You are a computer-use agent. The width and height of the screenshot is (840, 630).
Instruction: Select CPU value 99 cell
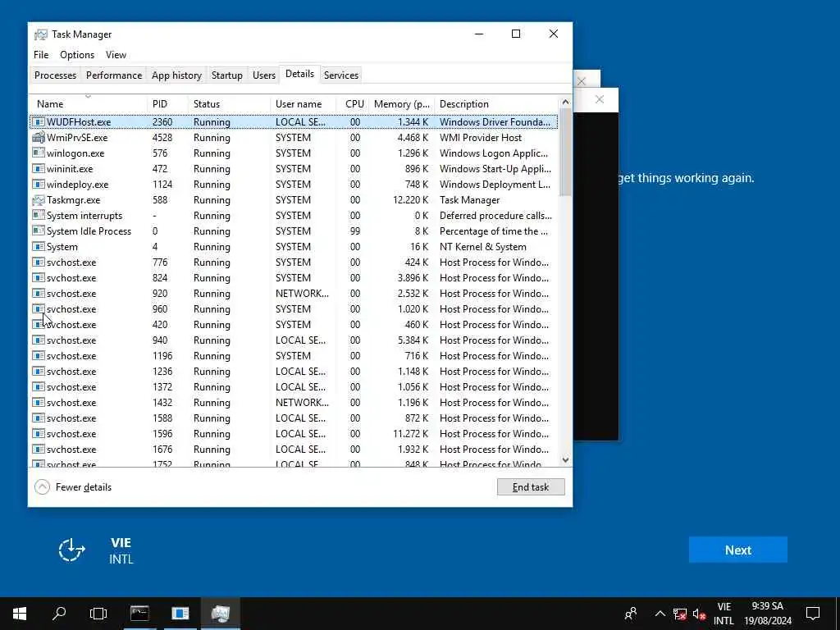pyautogui.click(x=354, y=231)
